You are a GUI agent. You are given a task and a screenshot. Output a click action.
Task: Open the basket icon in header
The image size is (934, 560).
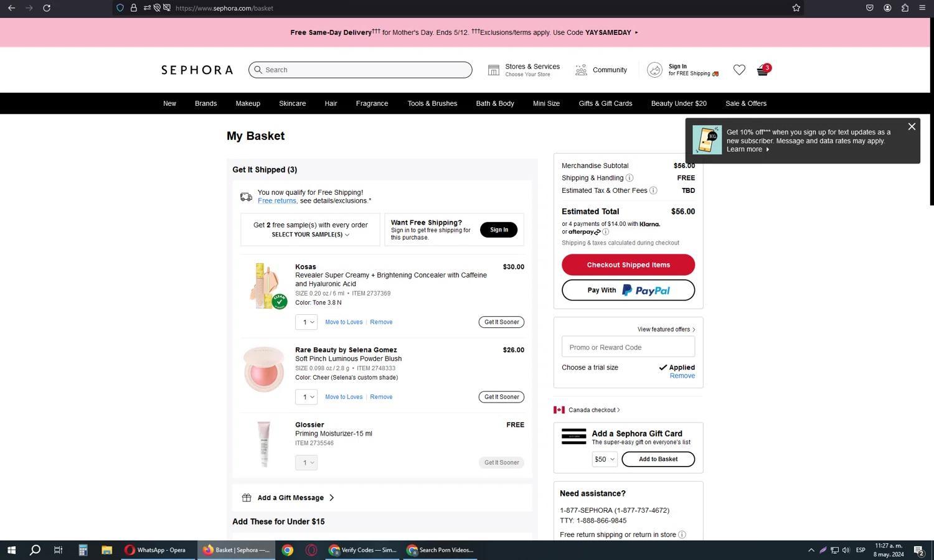[762, 70]
